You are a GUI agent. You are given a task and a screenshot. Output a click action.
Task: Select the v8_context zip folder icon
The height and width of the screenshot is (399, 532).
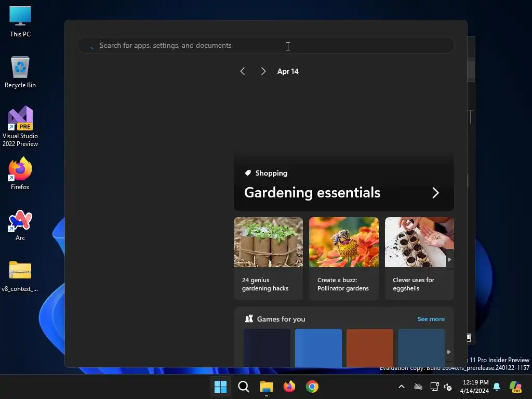20,276
